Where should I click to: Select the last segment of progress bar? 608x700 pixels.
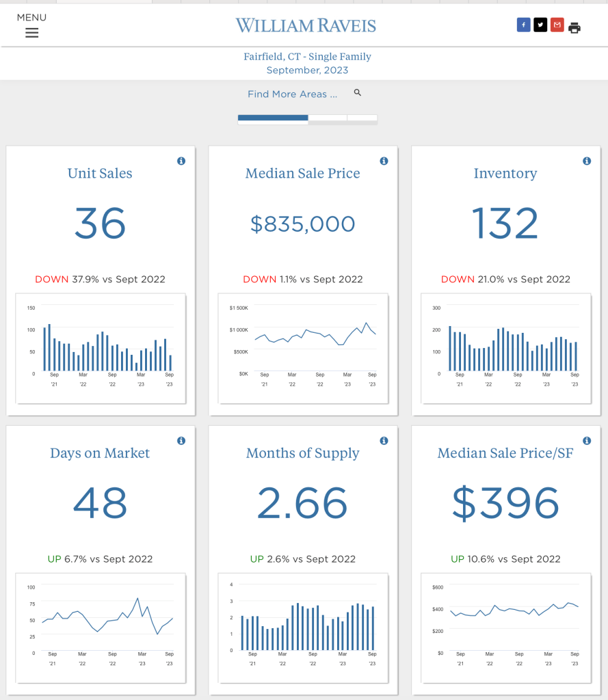[362, 118]
